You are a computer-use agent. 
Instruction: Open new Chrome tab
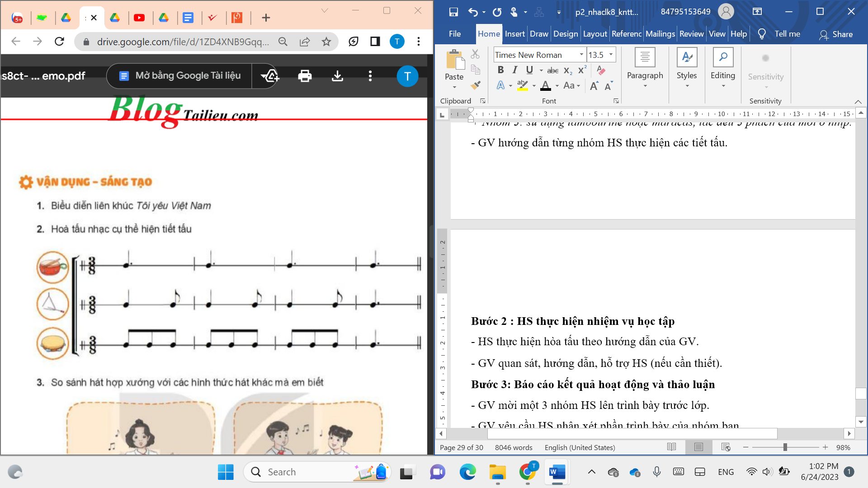(x=266, y=18)
